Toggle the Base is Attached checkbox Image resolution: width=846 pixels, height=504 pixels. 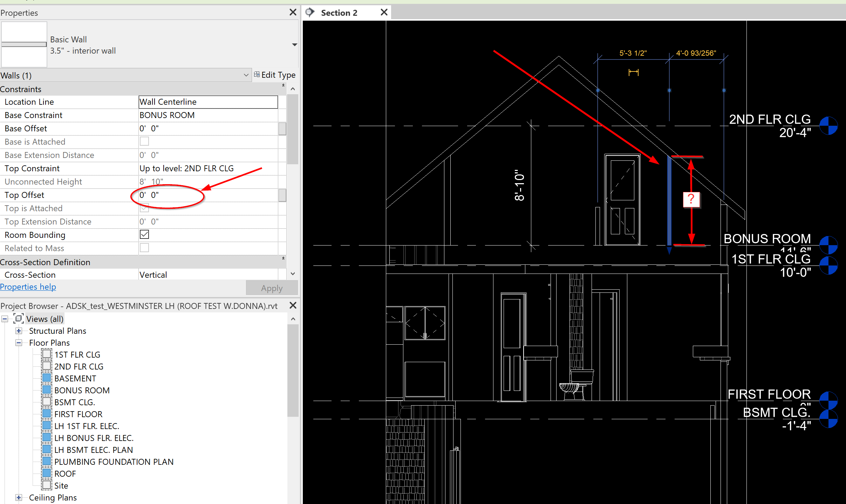[144, 141]
